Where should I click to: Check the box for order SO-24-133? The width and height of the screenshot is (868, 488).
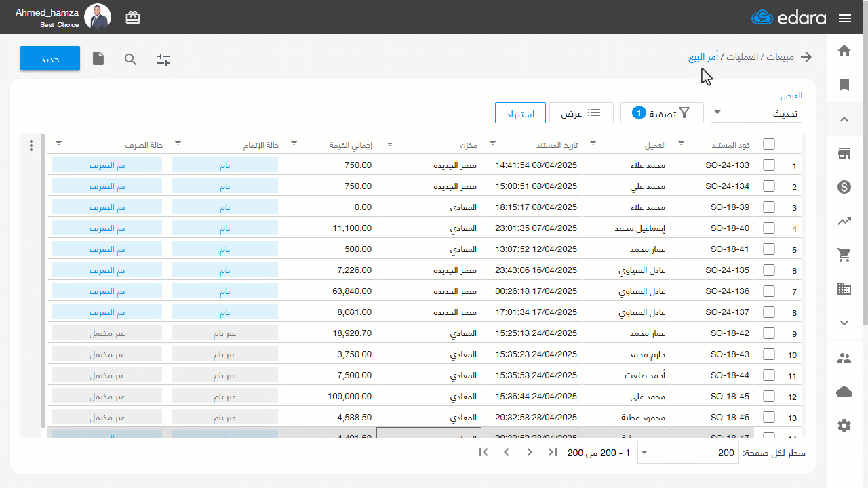tap(769, 165)
